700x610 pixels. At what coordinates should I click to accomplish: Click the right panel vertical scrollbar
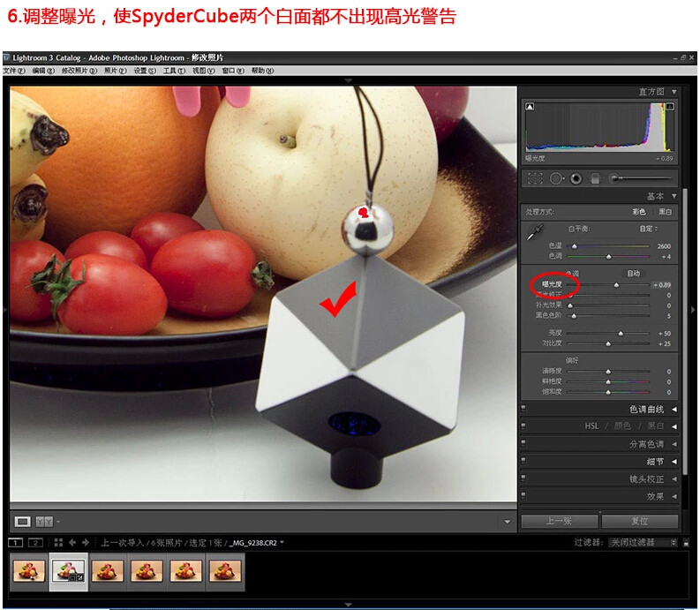[685, 330]
